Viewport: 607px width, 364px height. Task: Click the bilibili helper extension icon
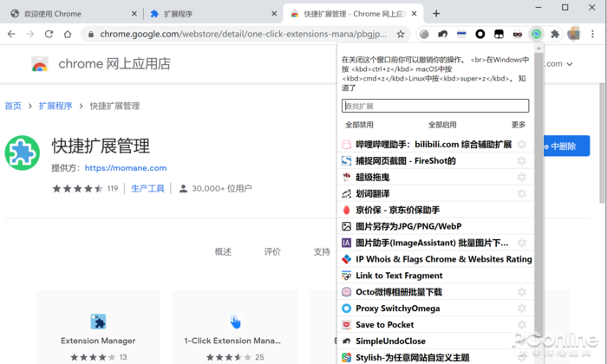[x=347, y=144]
